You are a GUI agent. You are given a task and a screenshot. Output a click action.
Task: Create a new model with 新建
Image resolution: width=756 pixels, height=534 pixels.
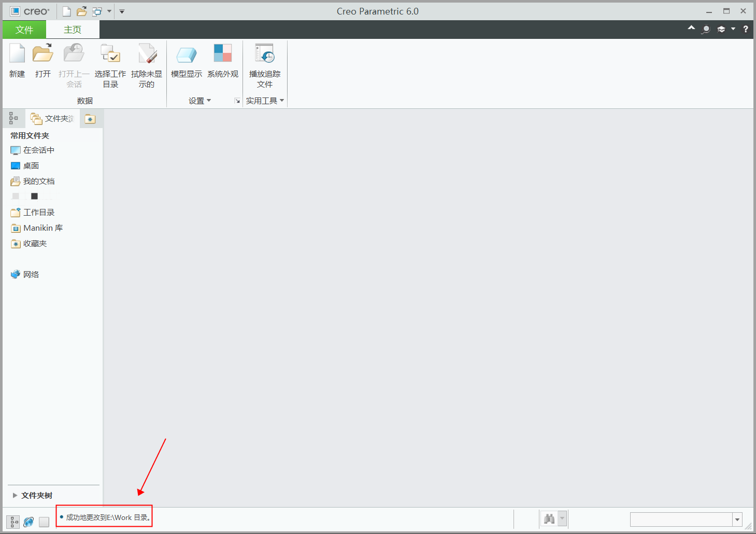(x=17, y=61)
